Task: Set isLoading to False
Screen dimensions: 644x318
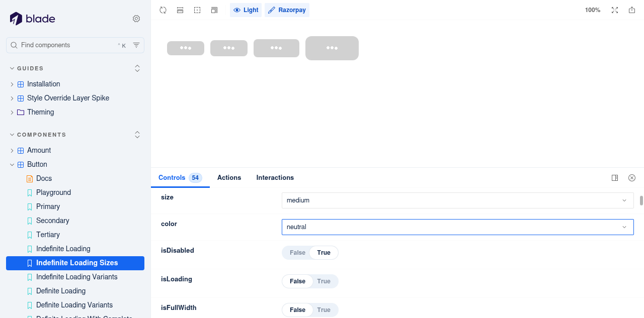Action: click(x=297, y=281)
